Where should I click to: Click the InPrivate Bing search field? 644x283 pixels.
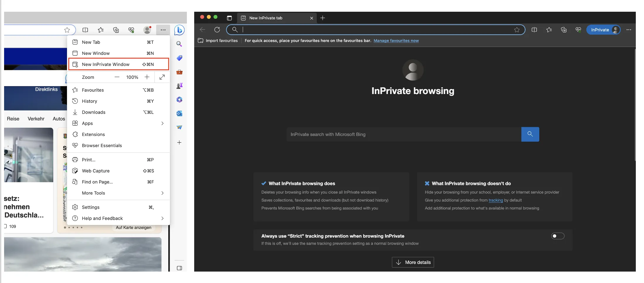click(404, 134)
